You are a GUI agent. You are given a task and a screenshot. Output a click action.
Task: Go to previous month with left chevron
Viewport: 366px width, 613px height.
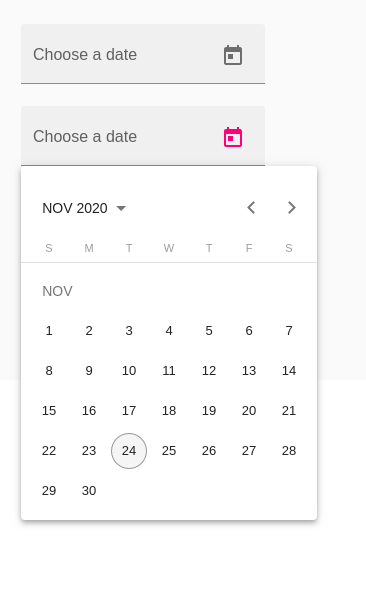pyautogui.click(x=251, y=208)
